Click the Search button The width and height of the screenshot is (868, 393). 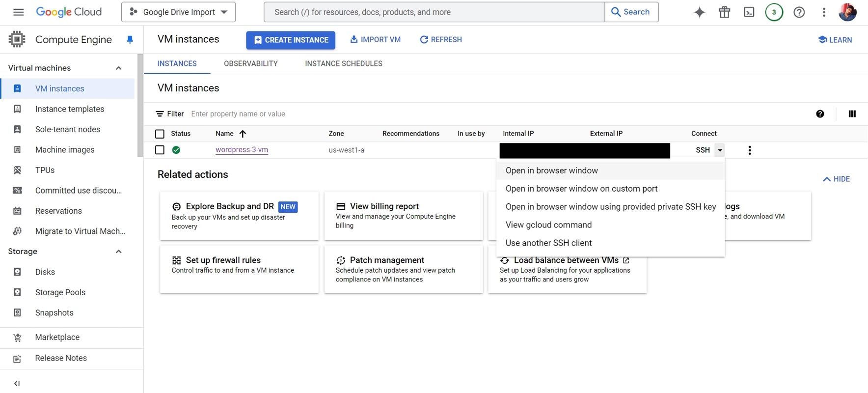click(631, 12)
